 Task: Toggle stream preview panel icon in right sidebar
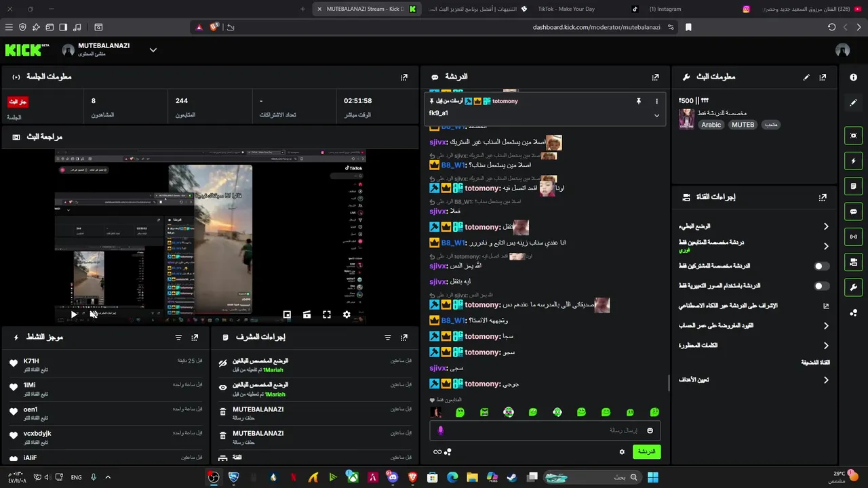(x=853, y=136)
